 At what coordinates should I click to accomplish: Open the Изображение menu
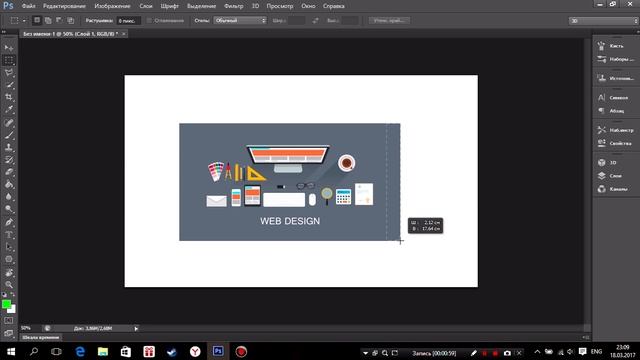point(112,6)
